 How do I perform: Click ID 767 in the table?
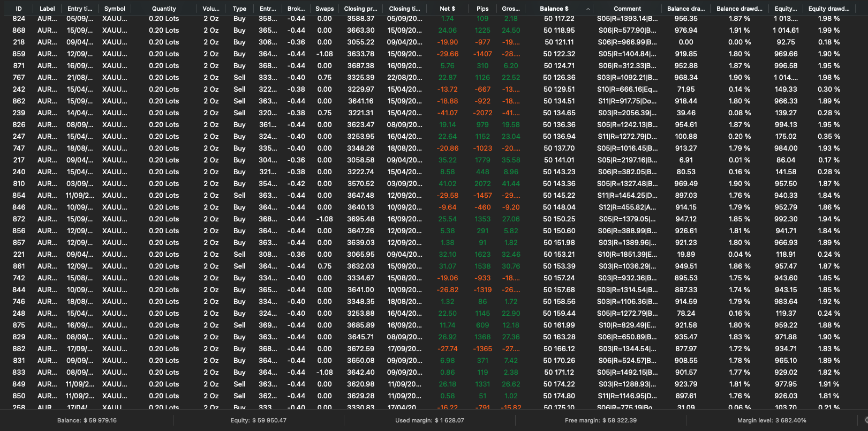click(x=19, y=78)
